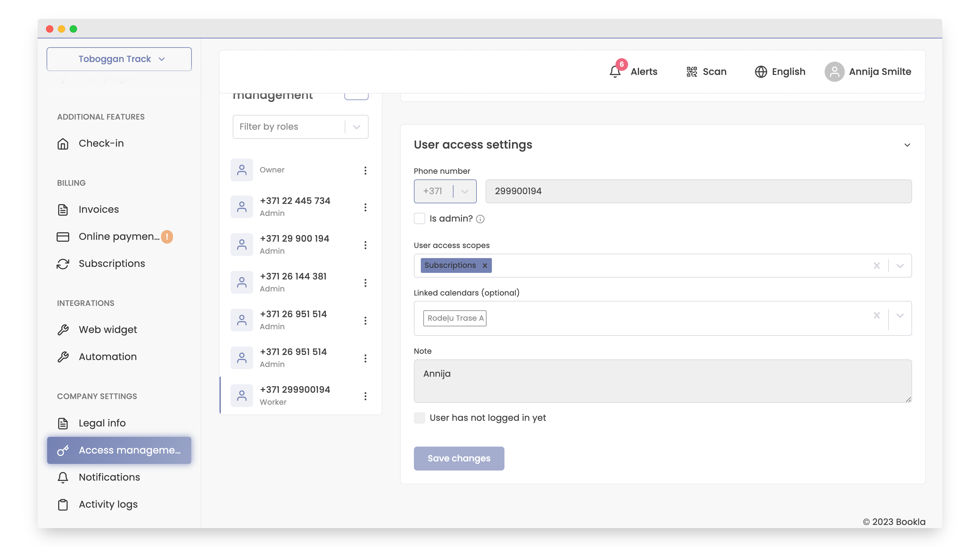Enable the Is admin? checkbox

(x=420, y=218)
